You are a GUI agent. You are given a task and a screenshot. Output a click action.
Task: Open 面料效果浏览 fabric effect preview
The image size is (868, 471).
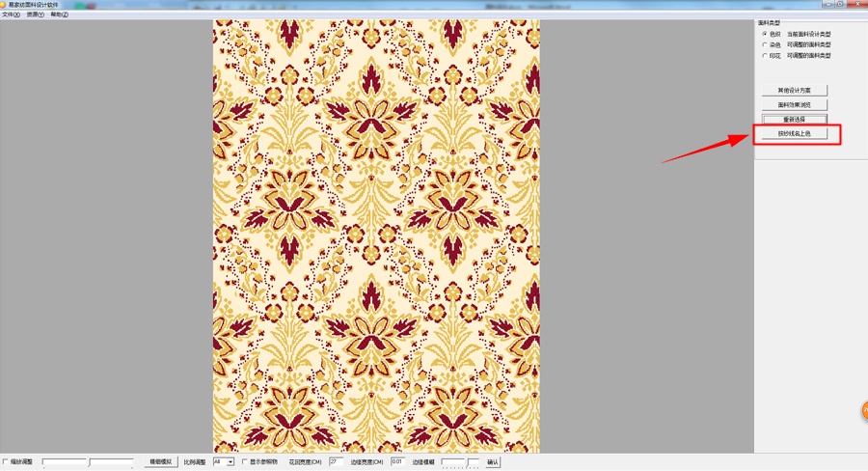(x=795, y=105)
